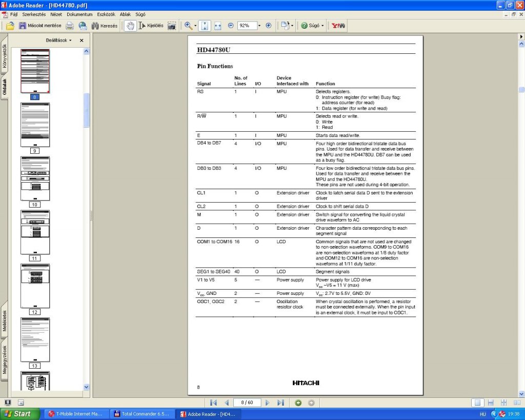Open the Súgó menu in menu bar
Screen dimensions: 525x420
pyautogui.click(x=140, y=14)
